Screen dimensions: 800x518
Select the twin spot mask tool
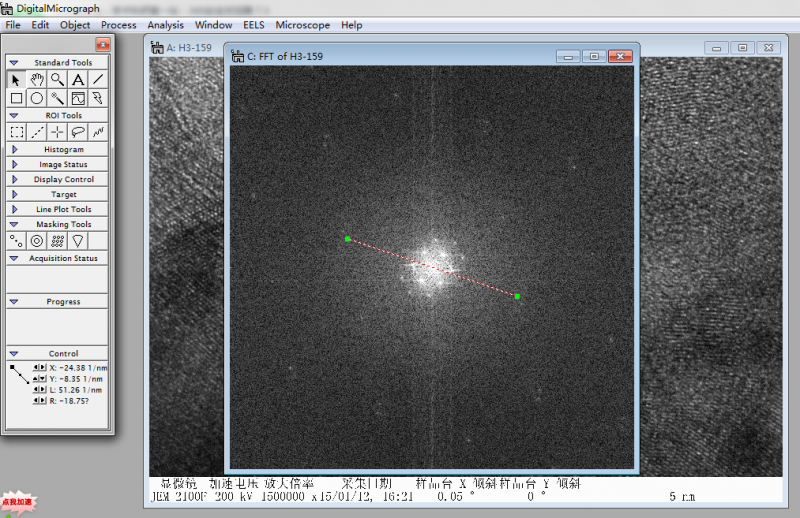click(x=16, y=241)
